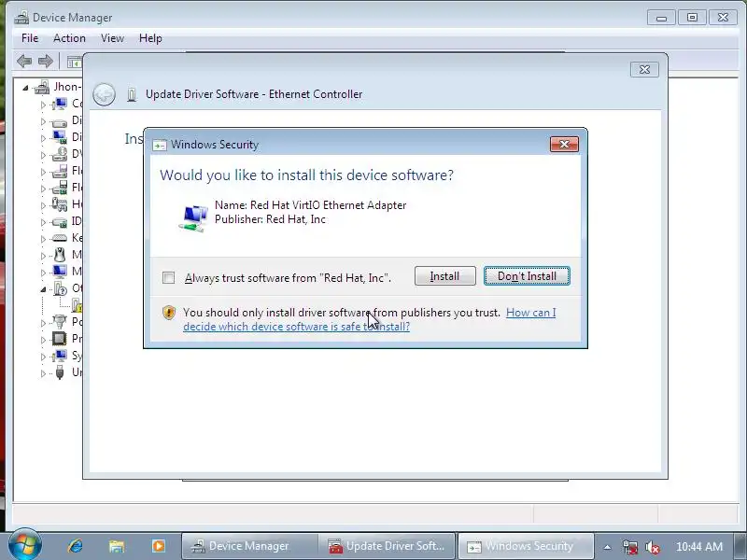
Task: Select the Floppy disk drives icon
Action: (60, 171)
